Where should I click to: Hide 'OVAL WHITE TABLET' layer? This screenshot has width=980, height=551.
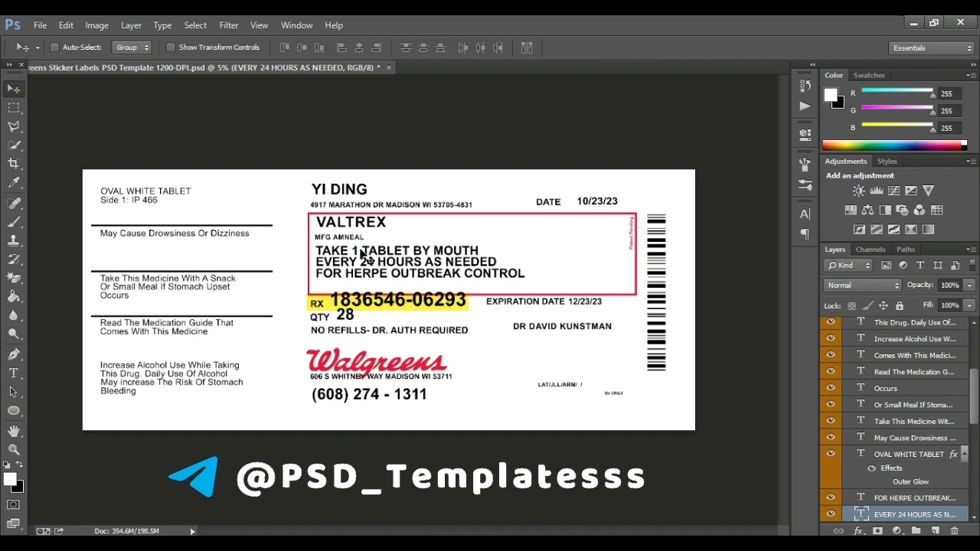[x=831, y=453]
